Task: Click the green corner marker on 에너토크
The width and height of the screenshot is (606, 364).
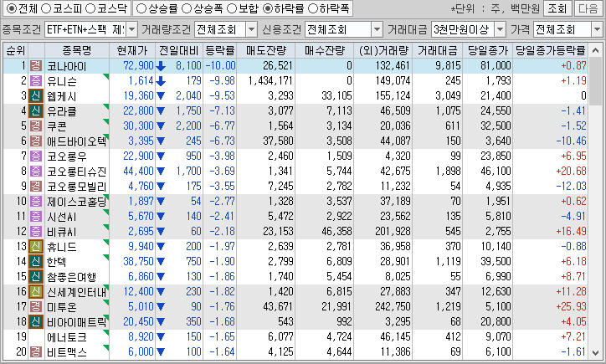Action: click(x=106, y=333)
